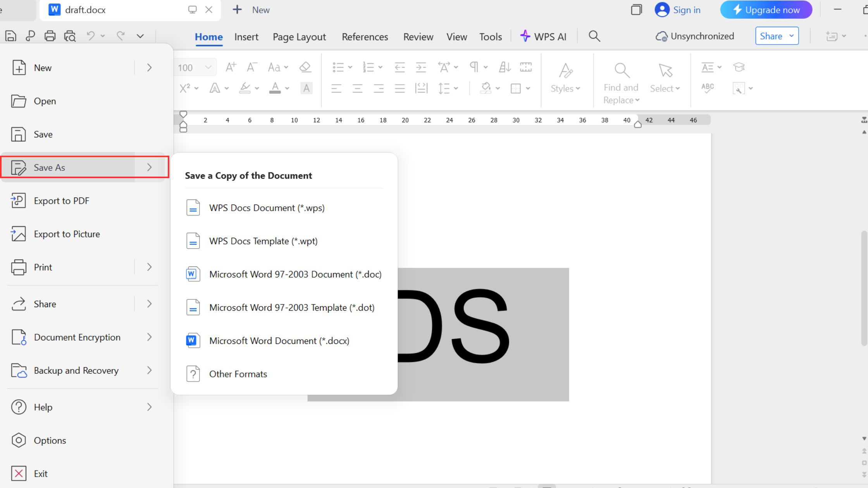This screenshot has width=868, height=488.
Task: Click the Export to PDF quick toolbar icon
Action: (30, 36)
